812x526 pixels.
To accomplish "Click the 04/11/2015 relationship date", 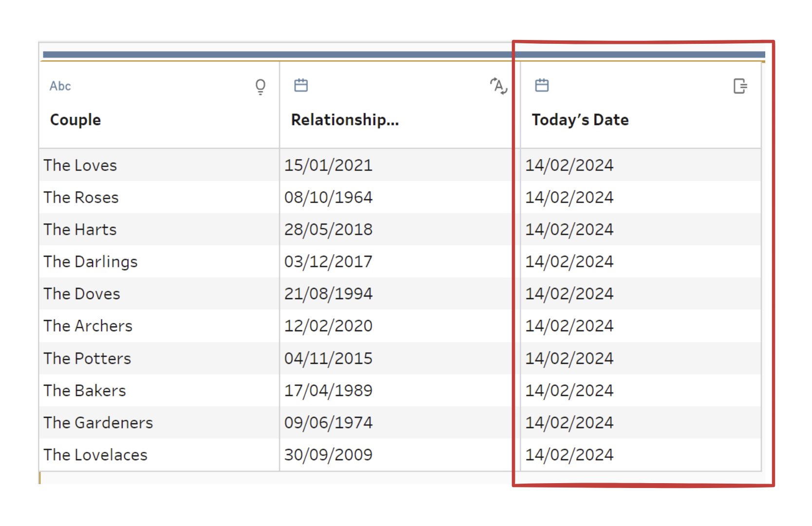I will (x=328, y=359).
